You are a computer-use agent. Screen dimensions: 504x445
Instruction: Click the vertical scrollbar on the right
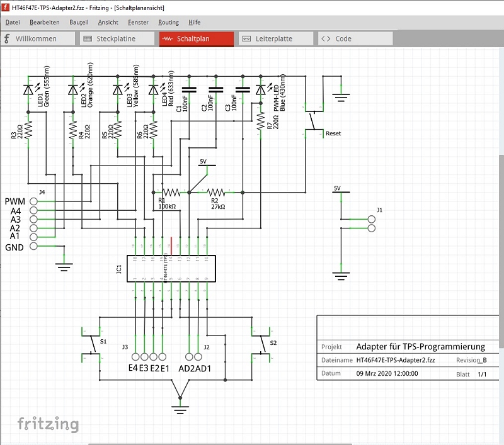click(501, 252)
